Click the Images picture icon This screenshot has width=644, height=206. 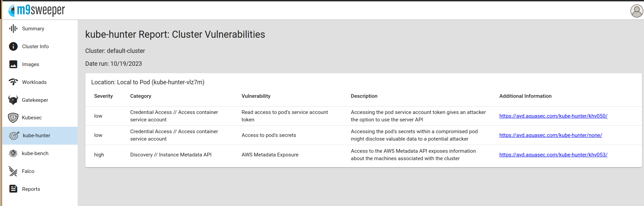pos(13,64)
